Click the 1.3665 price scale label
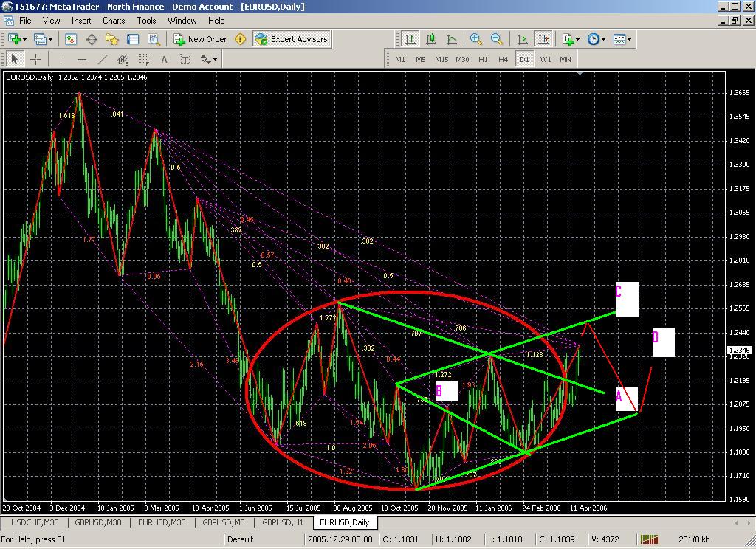This screenshot has width=756, height=549. click(x=738, y=92)
